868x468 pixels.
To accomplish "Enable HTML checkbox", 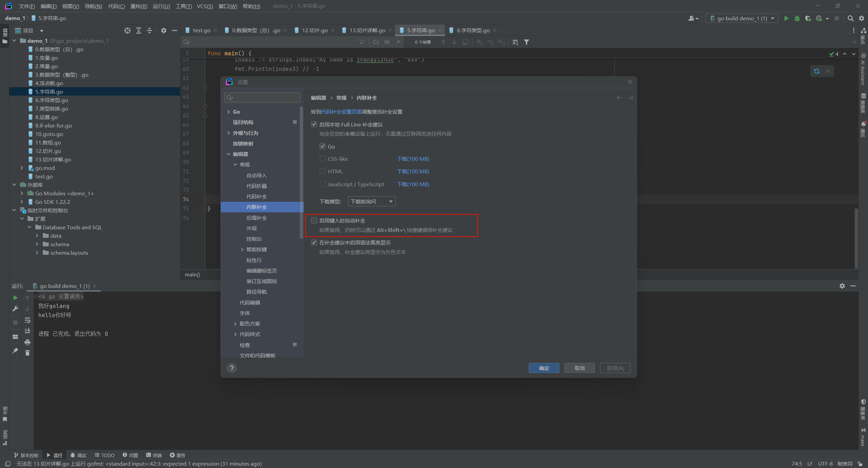I will pyautogui.click(x=323, y=171).
